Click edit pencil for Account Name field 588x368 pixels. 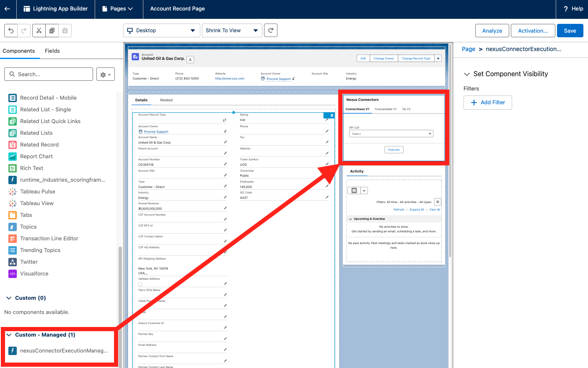point(225,142)
